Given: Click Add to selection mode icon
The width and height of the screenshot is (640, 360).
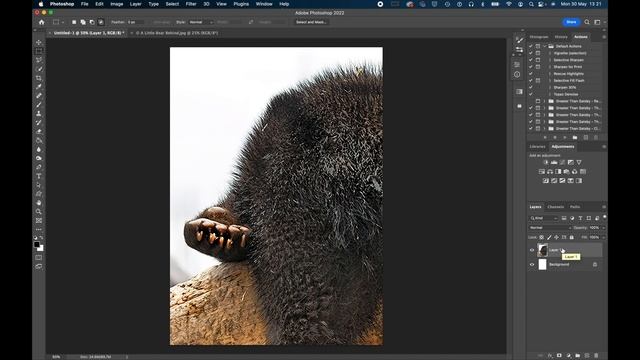Looking at the screenshot, I should coord(83,22).
